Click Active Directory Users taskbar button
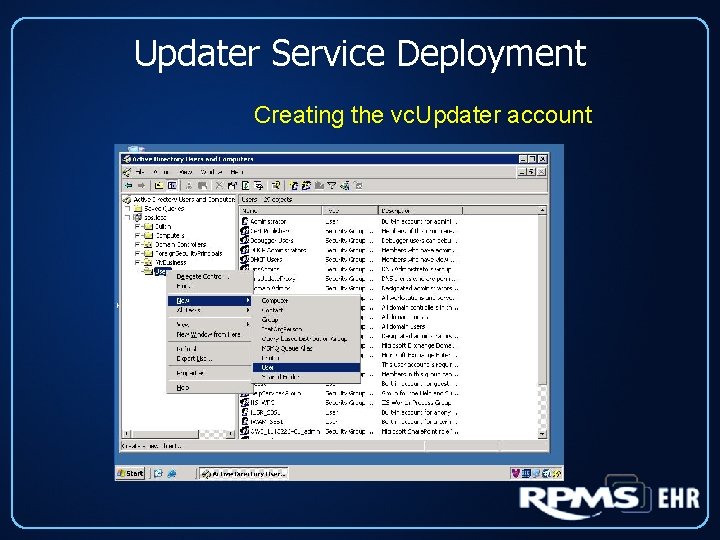 (x=244, y=473)
